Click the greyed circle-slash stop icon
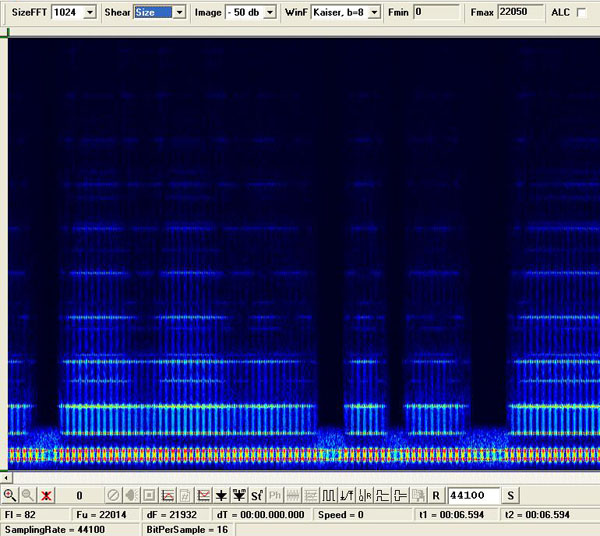 [x=113, y=495]
